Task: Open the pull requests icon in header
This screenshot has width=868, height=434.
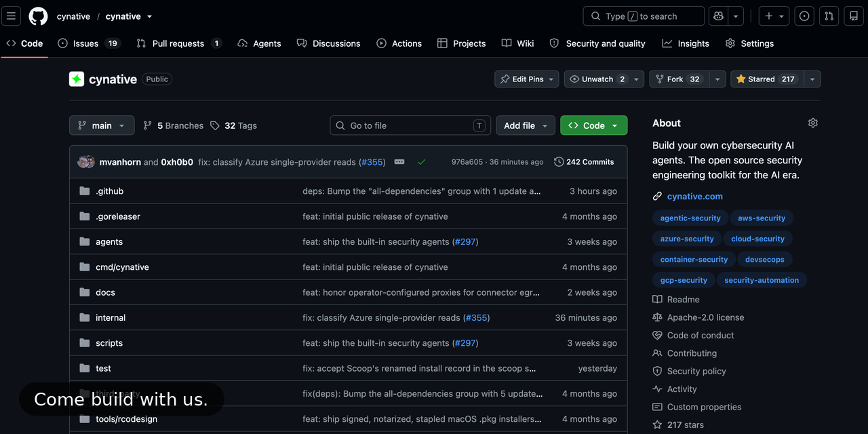Action: pos(829,16)
